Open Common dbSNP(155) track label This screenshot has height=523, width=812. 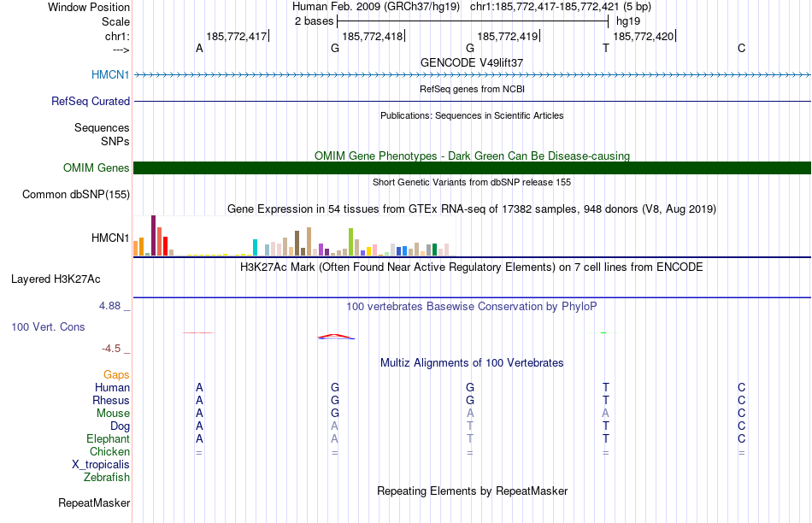[x=76, y=194]
